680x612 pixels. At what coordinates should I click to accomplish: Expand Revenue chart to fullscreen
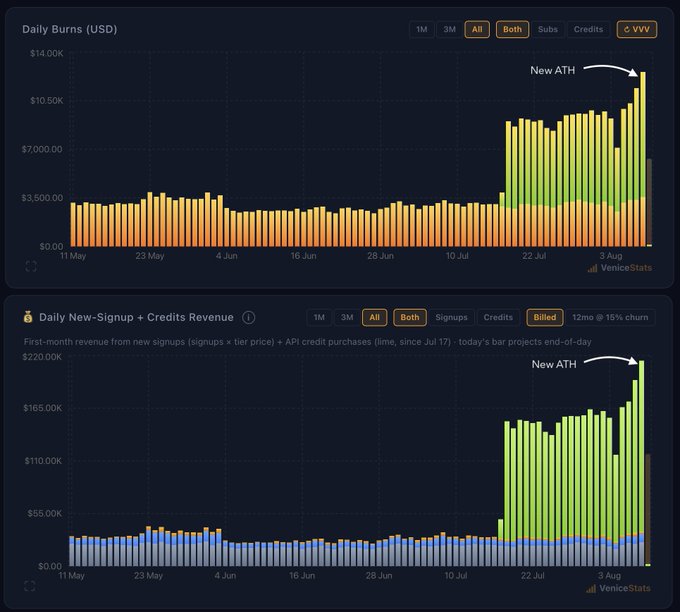[x=30, y=586]
